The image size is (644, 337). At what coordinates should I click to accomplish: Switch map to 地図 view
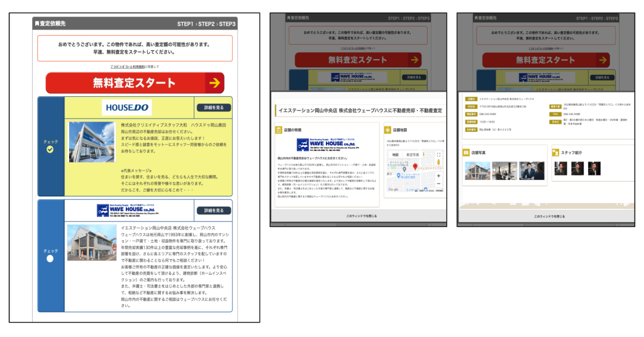[x=396, y=154]
